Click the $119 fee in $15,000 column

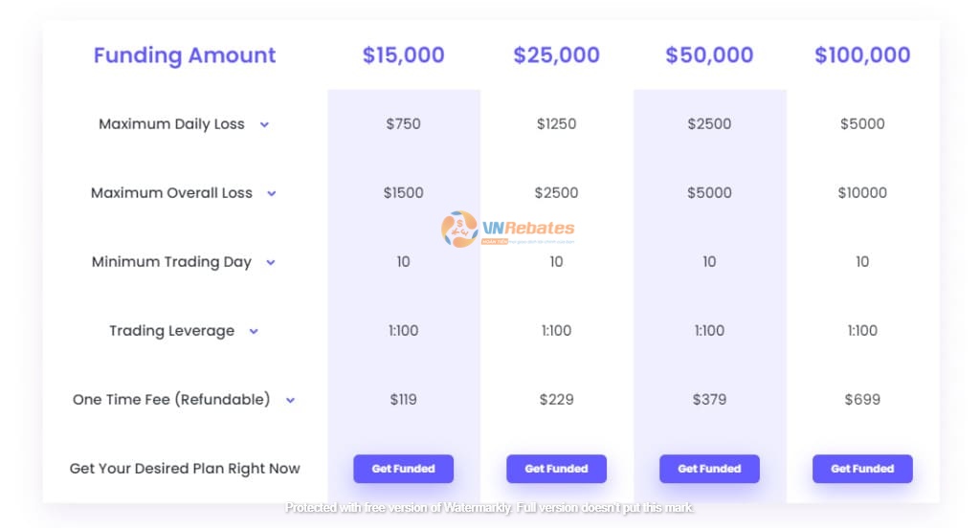[403, 399]
